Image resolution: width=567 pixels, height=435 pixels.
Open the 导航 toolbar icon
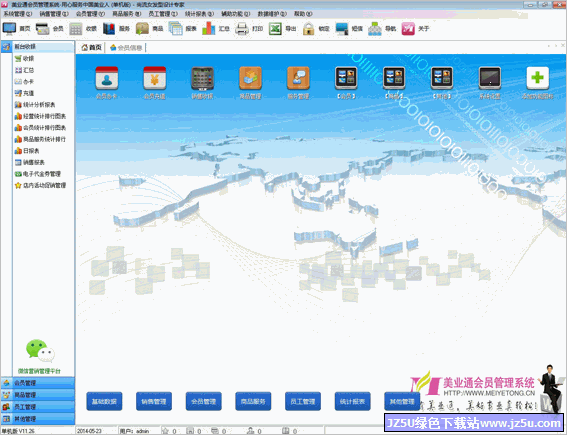point(375,29)
